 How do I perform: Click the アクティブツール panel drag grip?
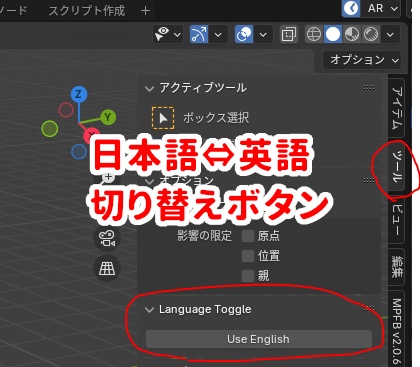pos(369,88)
